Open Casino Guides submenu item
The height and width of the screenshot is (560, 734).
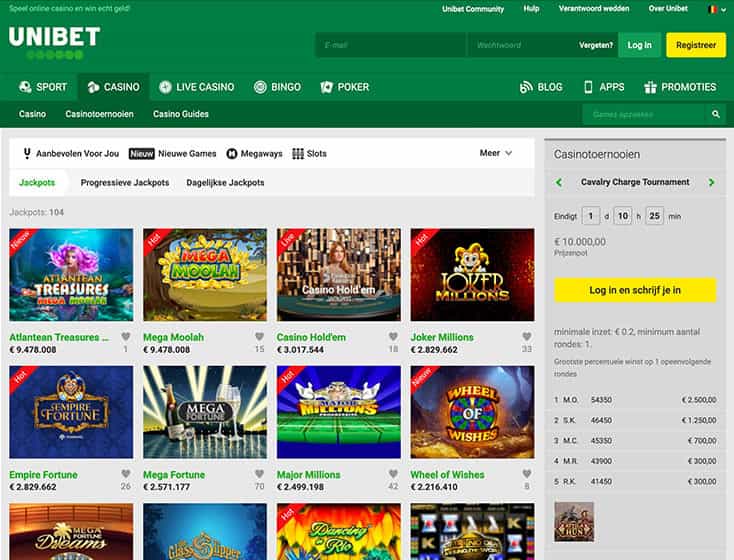tap(181, 114)
